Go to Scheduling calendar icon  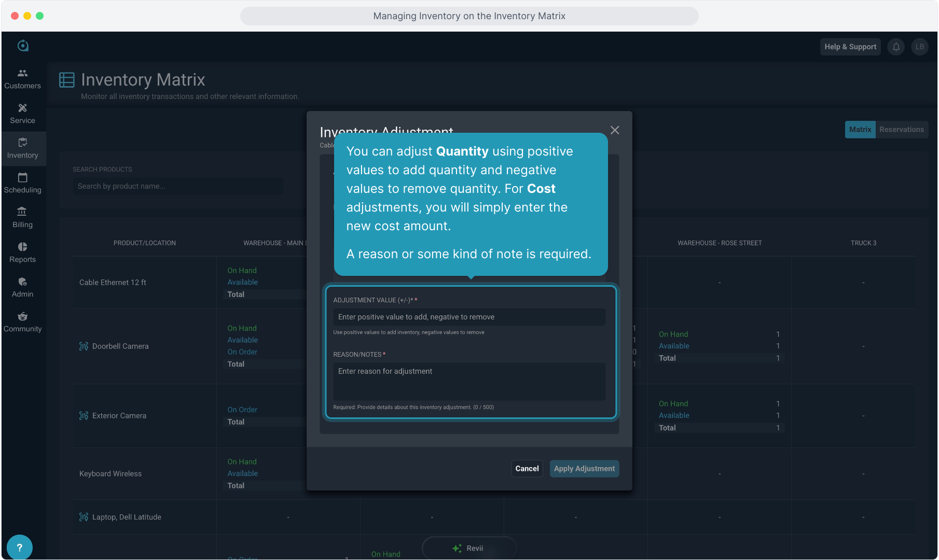coord(22,178)
